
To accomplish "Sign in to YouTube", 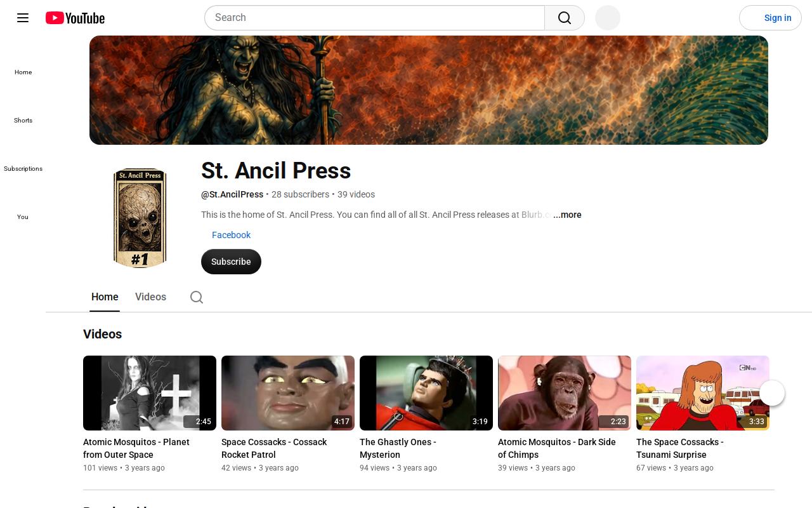I will (770, 18).
